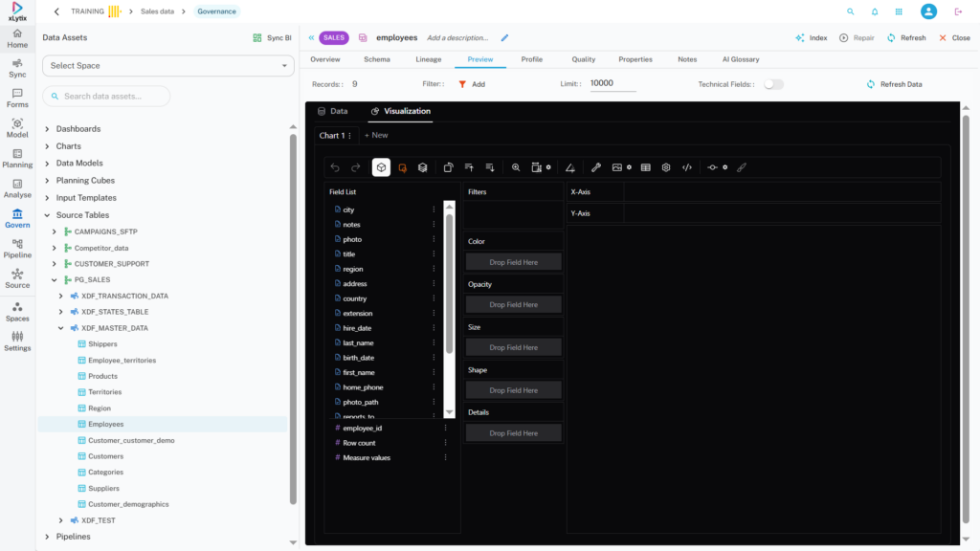This screenshot has height=551, width=980.
Task: Switch to the Data tab
Action: 332,111
